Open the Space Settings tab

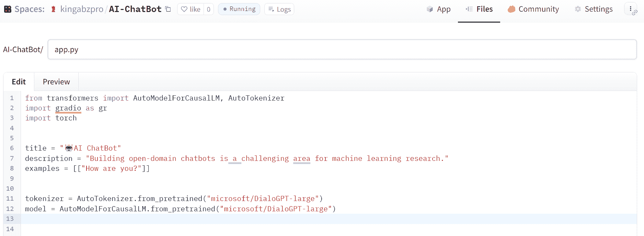(594, 9)
